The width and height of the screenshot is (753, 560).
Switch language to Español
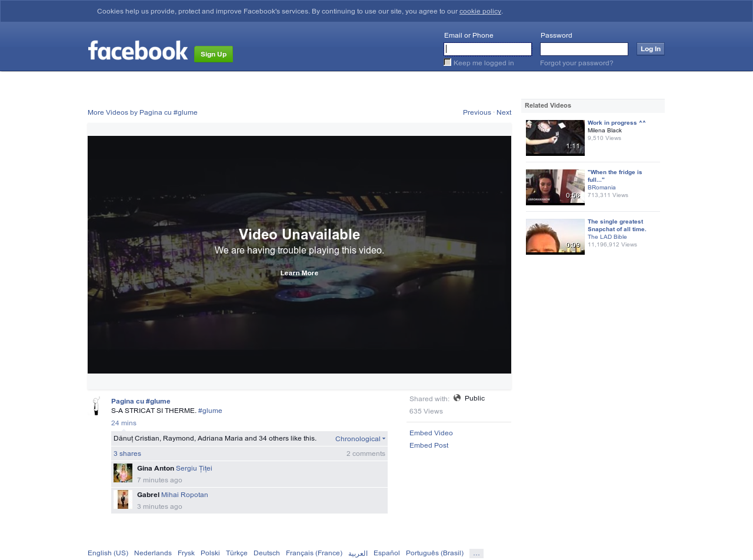coord(387,553)
